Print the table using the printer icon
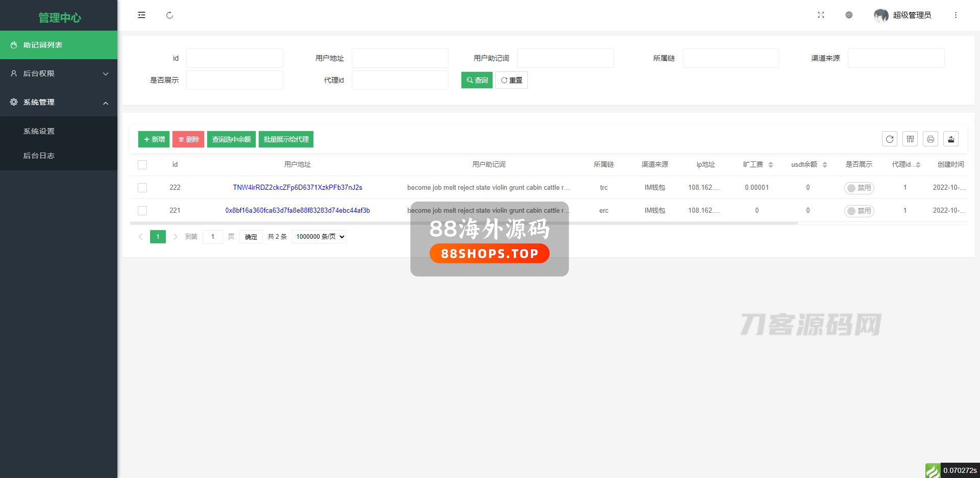Screen dimensions: 980x478 [930, 139]
